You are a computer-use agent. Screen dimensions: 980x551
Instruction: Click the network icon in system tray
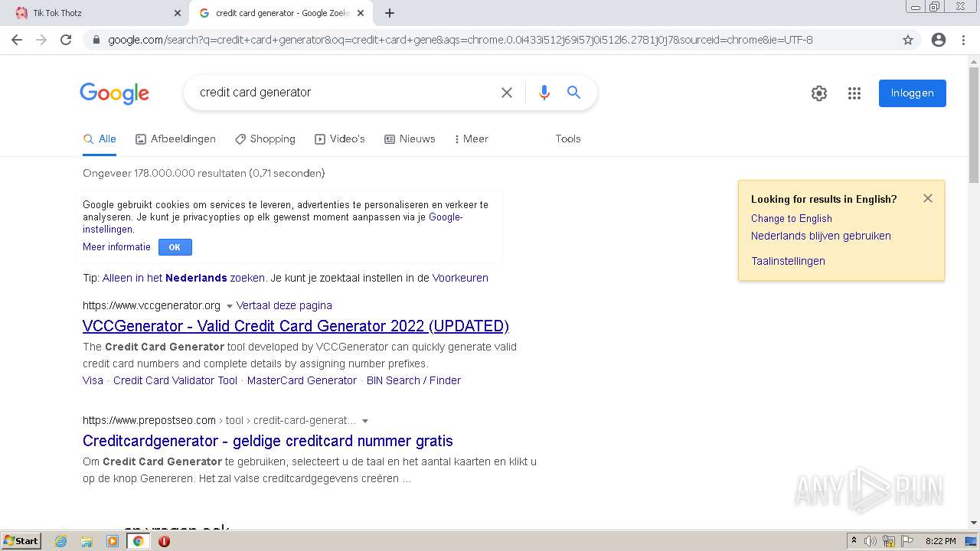click(x=889, y=541)
